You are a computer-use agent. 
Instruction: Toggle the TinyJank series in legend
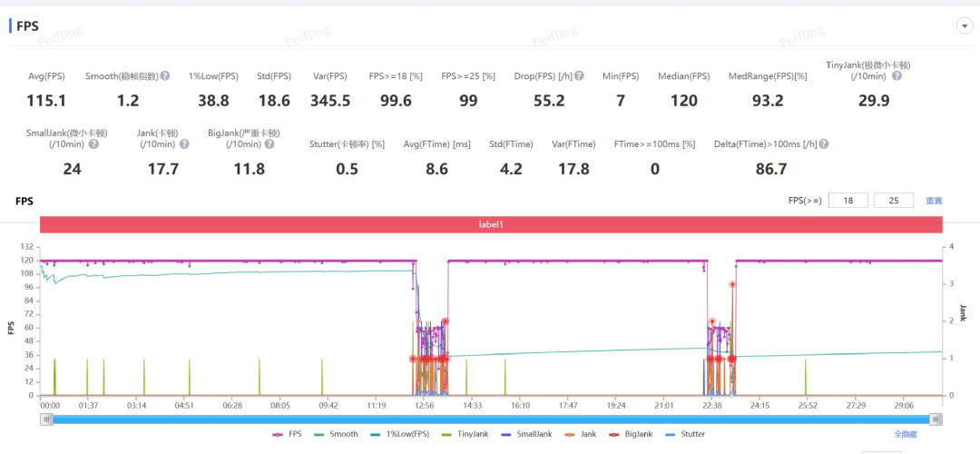tap(464, 433)
